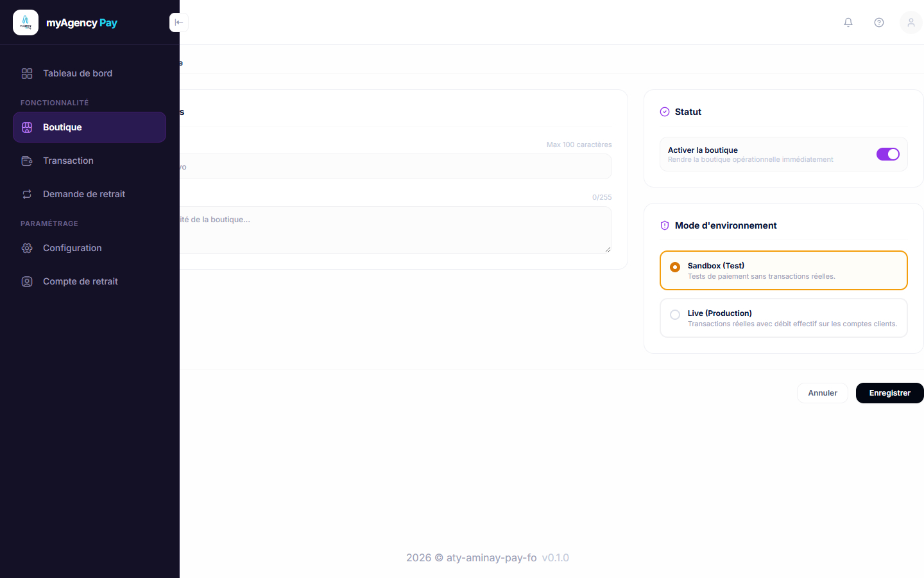The width and height of the screenshot is (924, 578).
Task: Open Tableau de bord menu item
Action: coord(89,73)
